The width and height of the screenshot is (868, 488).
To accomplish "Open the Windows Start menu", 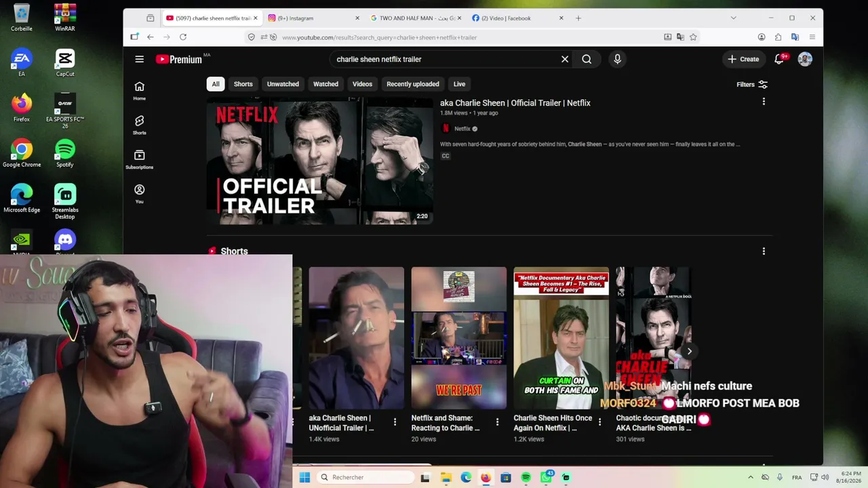I will [304, 477].
